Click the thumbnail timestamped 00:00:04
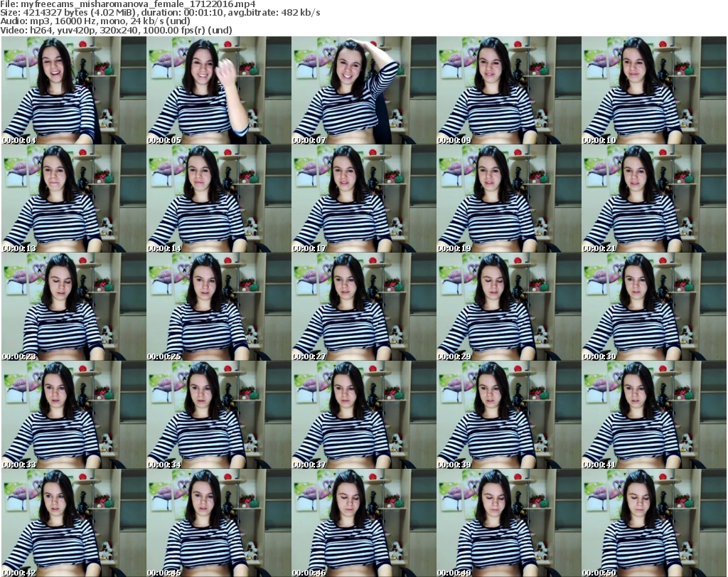This screenshot has height=577, width=728. point(73,91)
